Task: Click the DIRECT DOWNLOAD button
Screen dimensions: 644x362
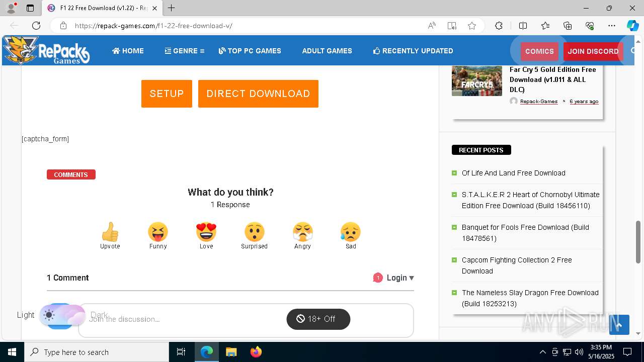Action: pos(258,94)
